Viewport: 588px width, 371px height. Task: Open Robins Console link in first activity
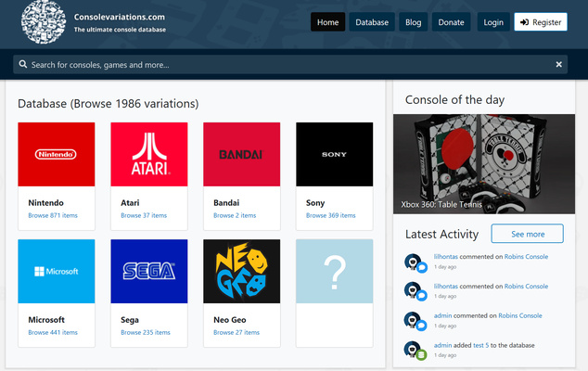[526, 257]
